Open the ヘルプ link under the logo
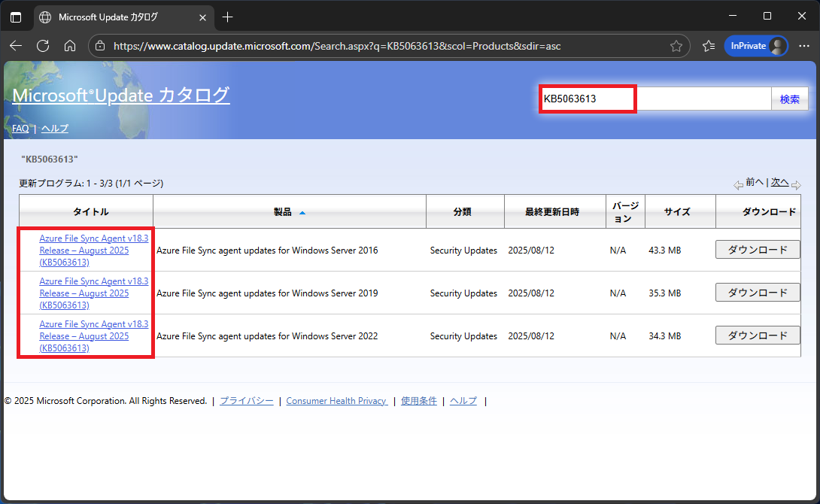Viewport: 820px width, 504px height. [55, 128]
